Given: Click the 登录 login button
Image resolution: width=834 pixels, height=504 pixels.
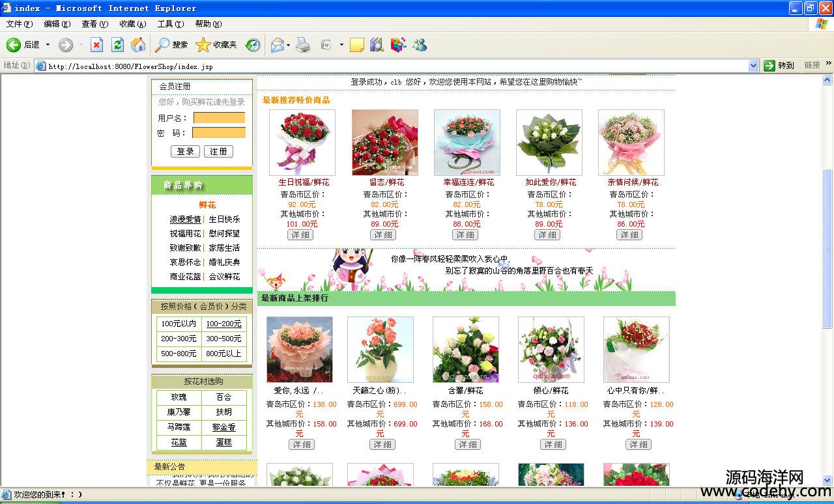Looking at the screenshot, I should [x=185, y=151].
